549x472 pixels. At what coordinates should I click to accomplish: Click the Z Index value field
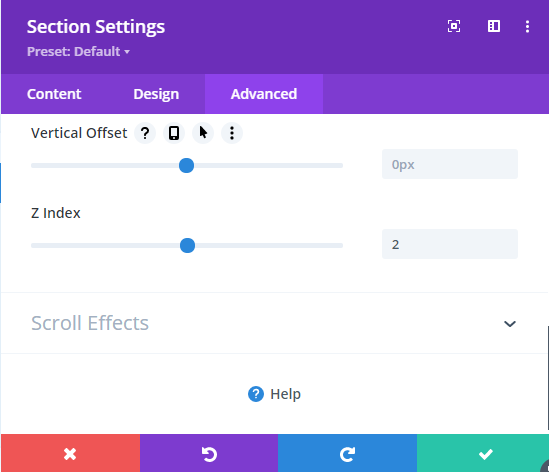click(450, 244)
